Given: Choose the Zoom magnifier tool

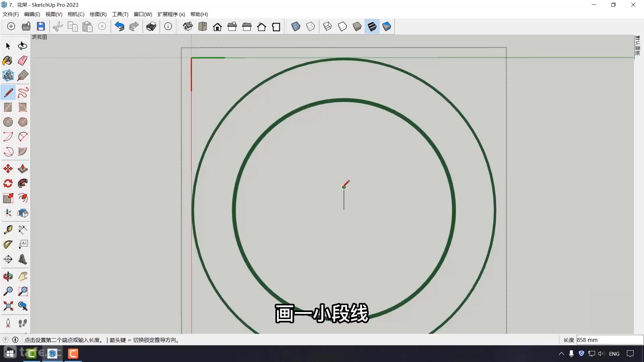Looking at the screenshot, I should point(8,291).
